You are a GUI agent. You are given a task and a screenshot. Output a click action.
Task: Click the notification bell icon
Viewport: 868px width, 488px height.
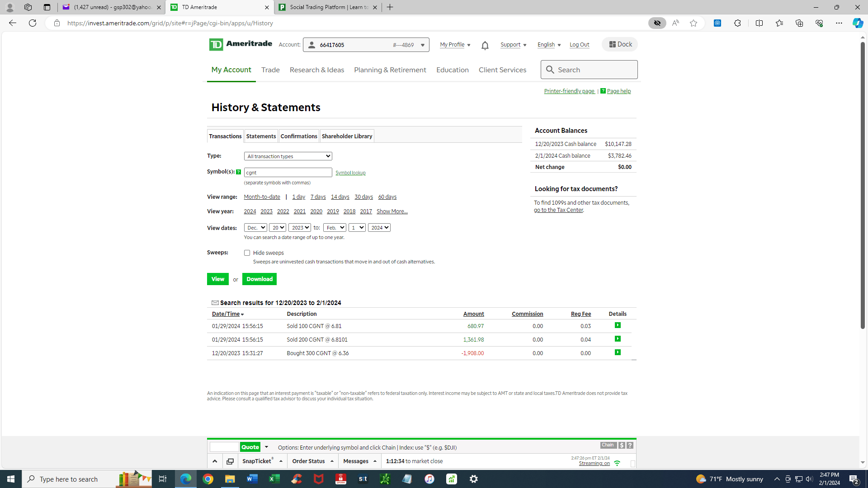[485, 45]
